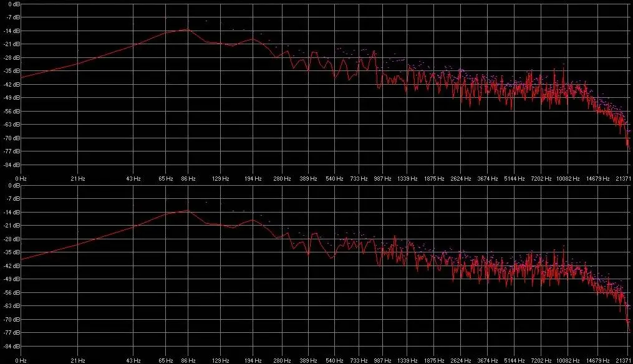The width and height of the screenshot is (633, 364).
Task: Select the -49 dB label in the top graph
Action: [12, 98]
